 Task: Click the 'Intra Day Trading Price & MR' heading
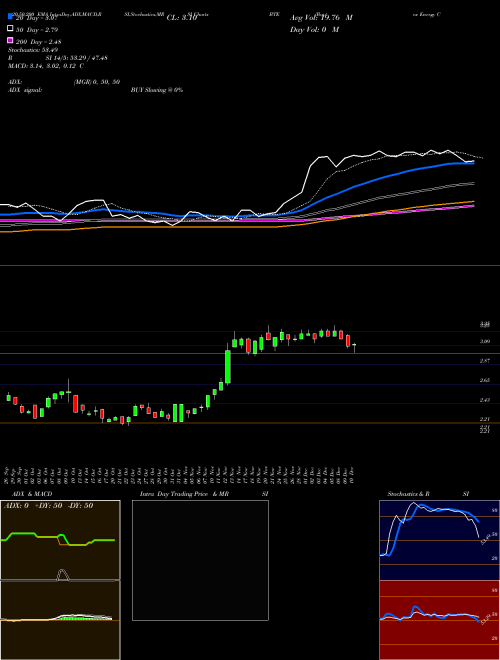(184, 494)
